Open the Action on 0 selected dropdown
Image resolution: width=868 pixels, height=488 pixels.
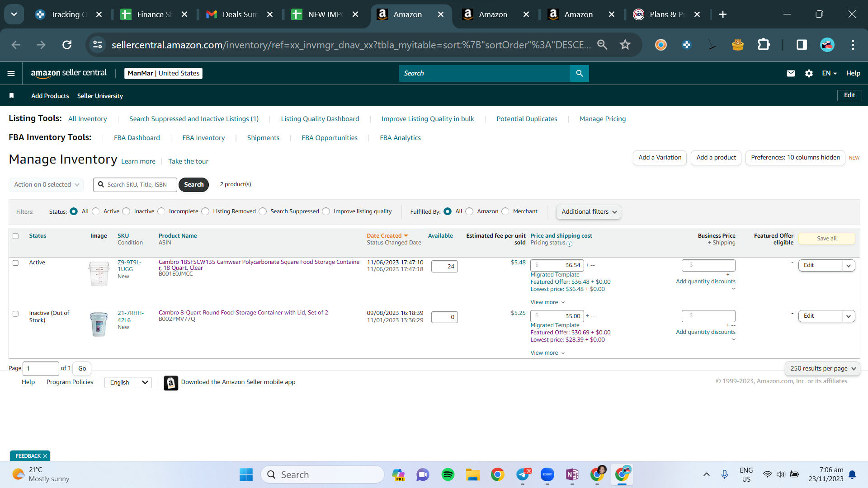[46, 185]
